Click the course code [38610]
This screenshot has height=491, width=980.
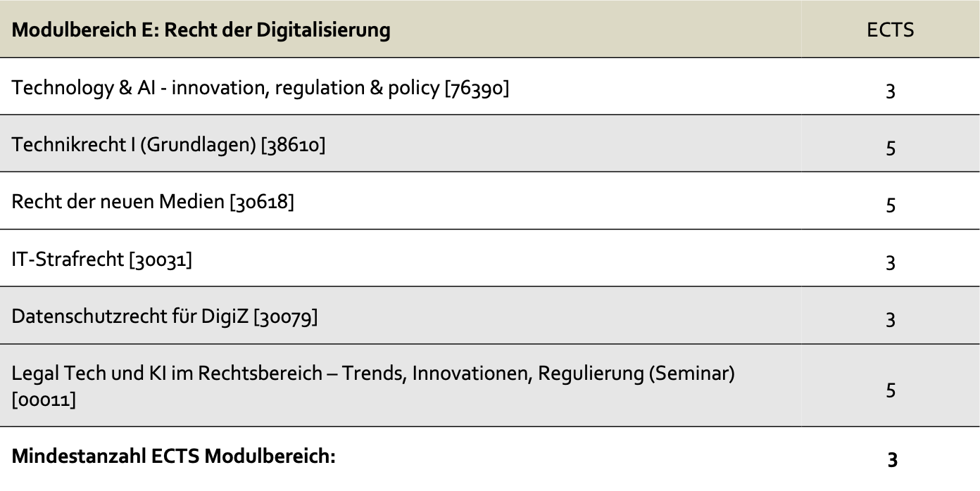pos(293,146)
